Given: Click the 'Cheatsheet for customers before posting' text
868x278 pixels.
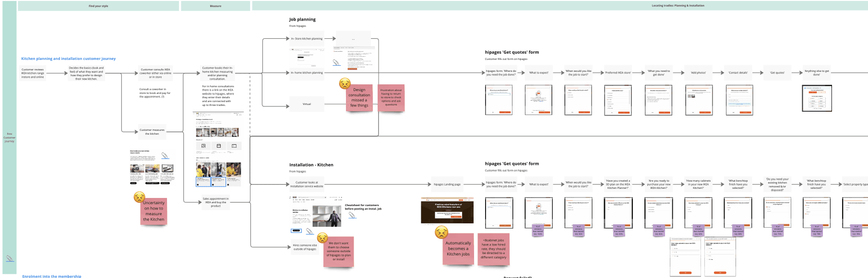Looking at the screenshot, I should (x=363, y=207).
